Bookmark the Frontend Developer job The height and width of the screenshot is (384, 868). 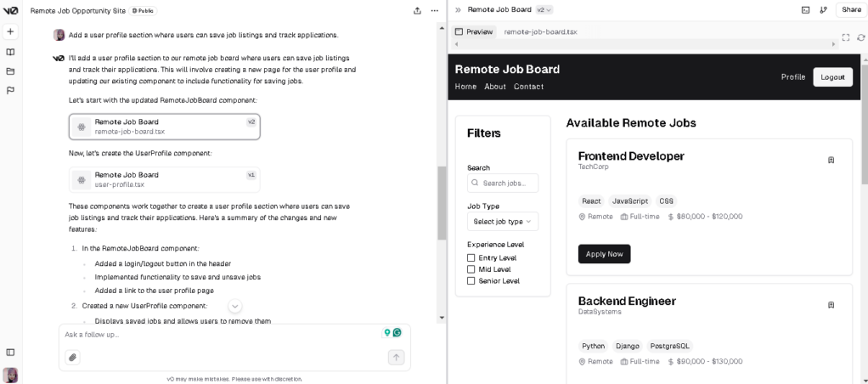(831, 160)
